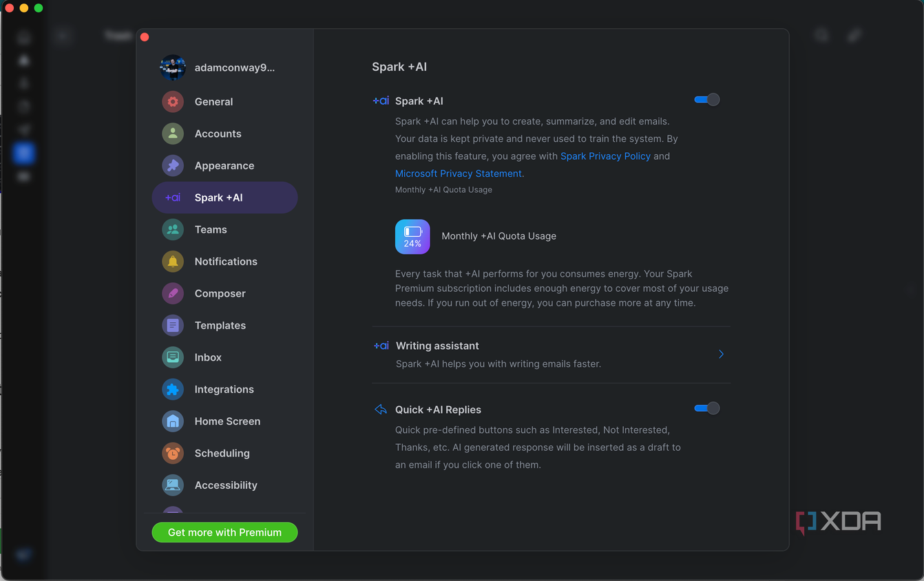Click the Inbox tray icon
The height and width of the screenshot is (581, 924).
(173, 357)
